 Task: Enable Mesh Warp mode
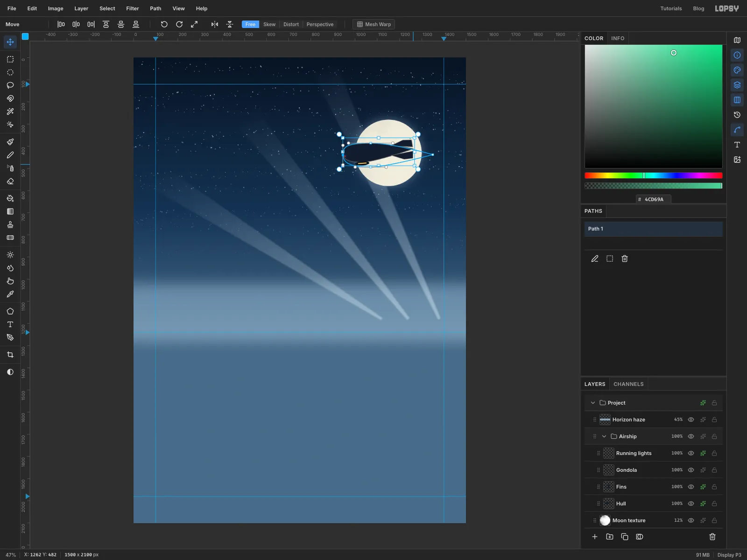(374, 24)
